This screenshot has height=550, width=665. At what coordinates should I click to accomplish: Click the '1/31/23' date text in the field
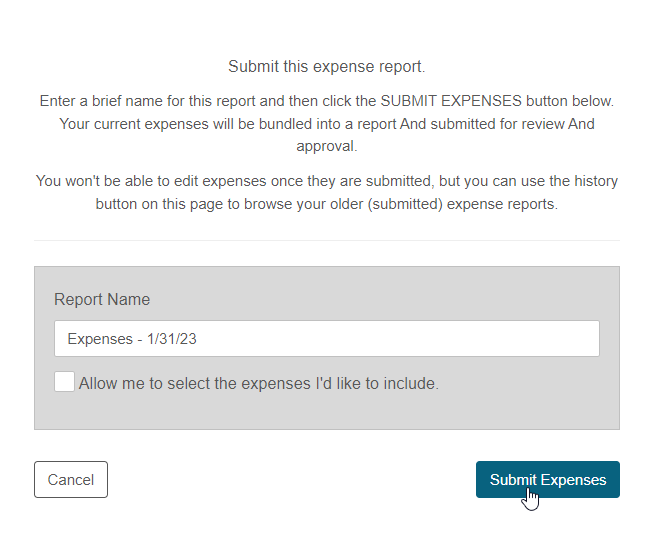pyautogui.click(x=171, y=339)
